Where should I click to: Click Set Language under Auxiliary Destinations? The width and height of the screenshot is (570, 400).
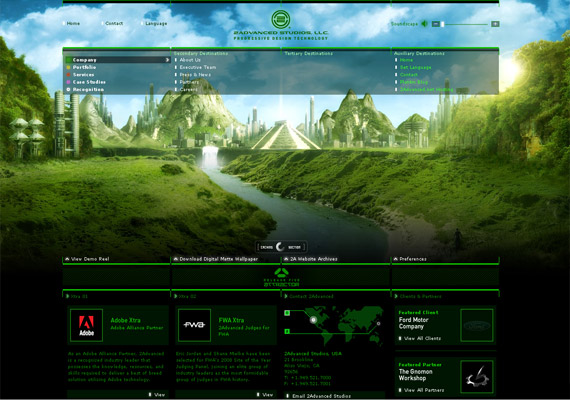coord(416,67)
